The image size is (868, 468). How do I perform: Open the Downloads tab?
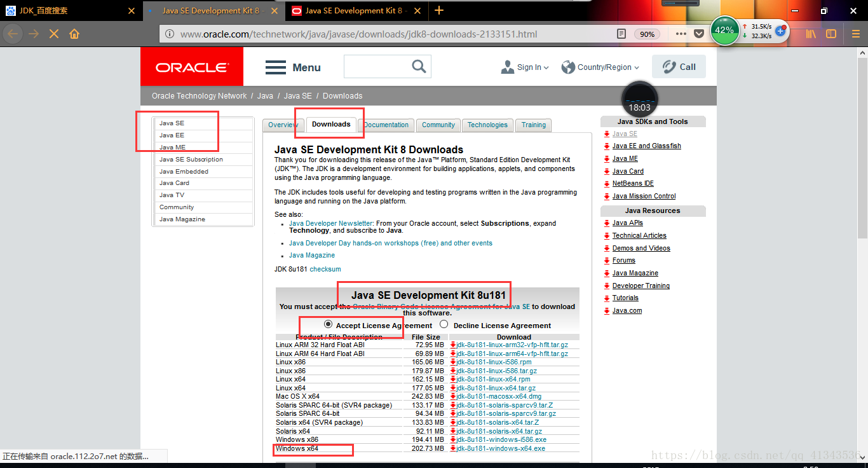coord(331,124)
